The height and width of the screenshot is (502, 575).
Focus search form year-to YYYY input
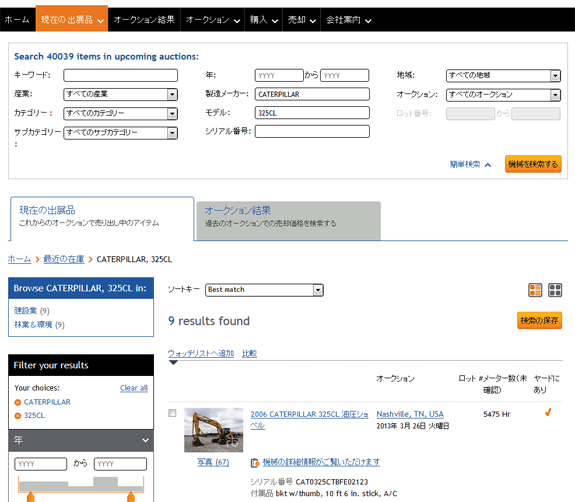pos(344,76)
